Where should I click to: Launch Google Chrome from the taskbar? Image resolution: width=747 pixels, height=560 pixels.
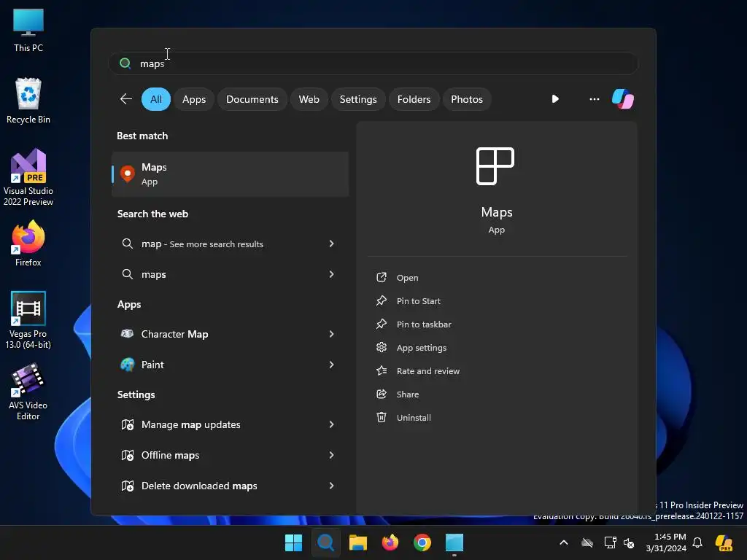pos(422,542)
